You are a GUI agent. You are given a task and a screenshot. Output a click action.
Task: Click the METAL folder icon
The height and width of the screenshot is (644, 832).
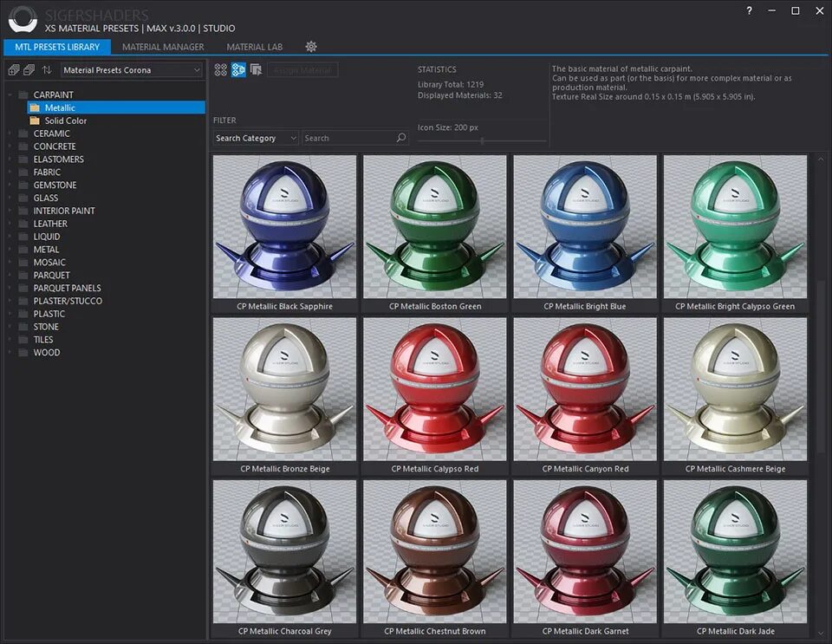[23, 250]
